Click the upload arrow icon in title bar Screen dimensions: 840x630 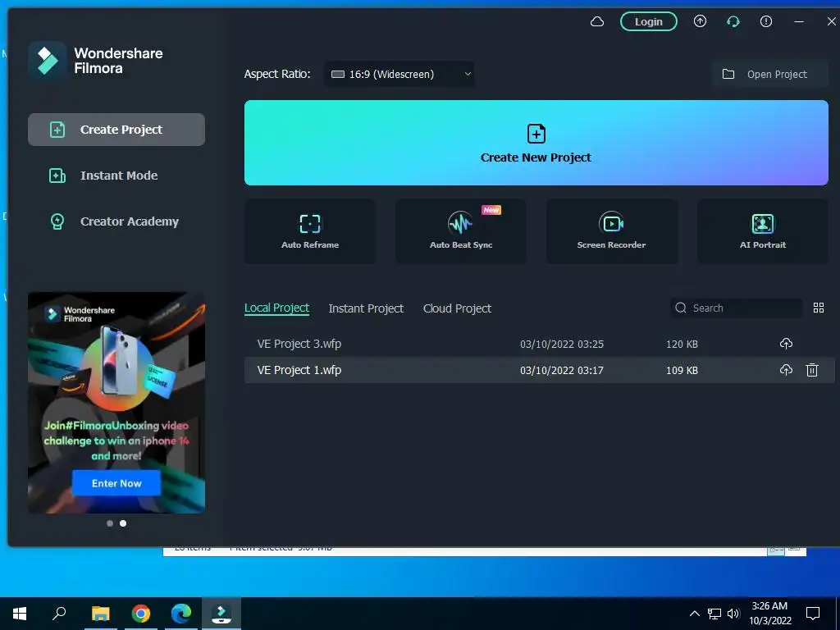coord(700,21)
